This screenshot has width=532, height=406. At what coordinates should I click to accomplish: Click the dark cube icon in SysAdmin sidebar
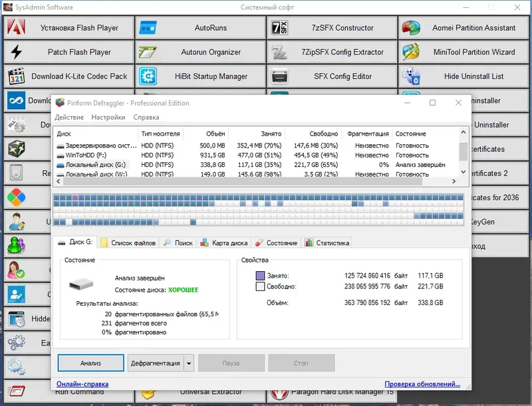tap(16, 149)
